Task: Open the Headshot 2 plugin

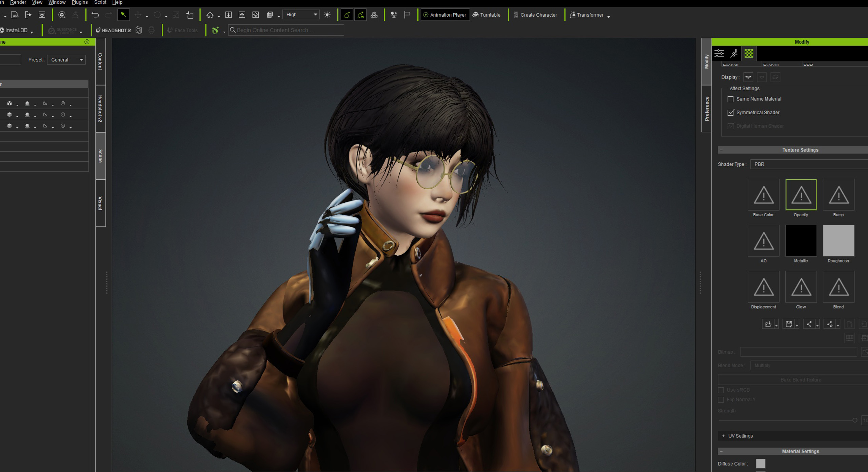Action: pos(113,30)
